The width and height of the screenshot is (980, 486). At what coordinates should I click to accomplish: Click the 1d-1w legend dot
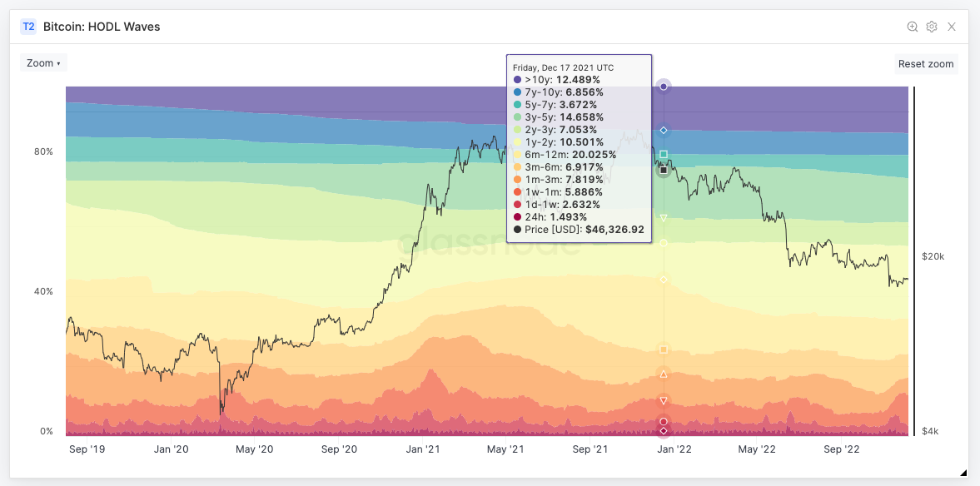point(517,204)
